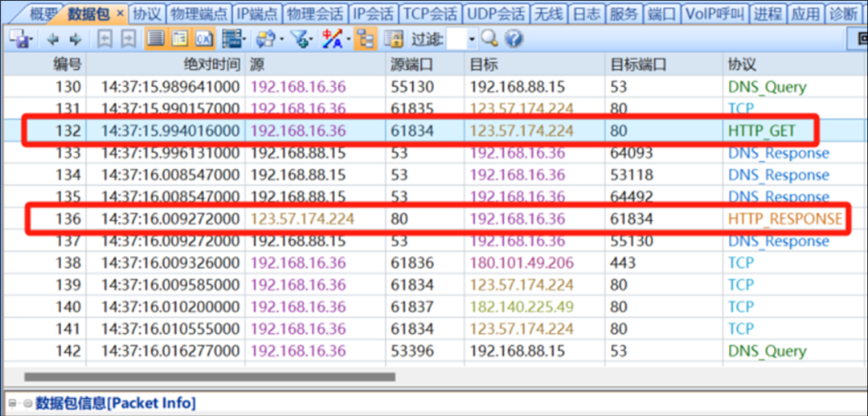This screenshot has width=868, height=416.
Task: Switch to the IP端点 tab
Action: tap(257, 14)
